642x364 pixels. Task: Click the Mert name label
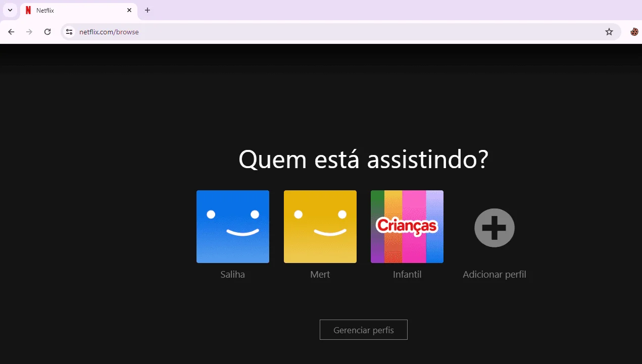[x=320, y=275]
